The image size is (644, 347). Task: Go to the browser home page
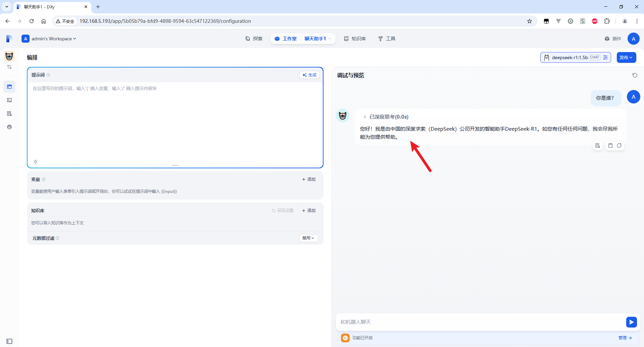click(44, 21)
